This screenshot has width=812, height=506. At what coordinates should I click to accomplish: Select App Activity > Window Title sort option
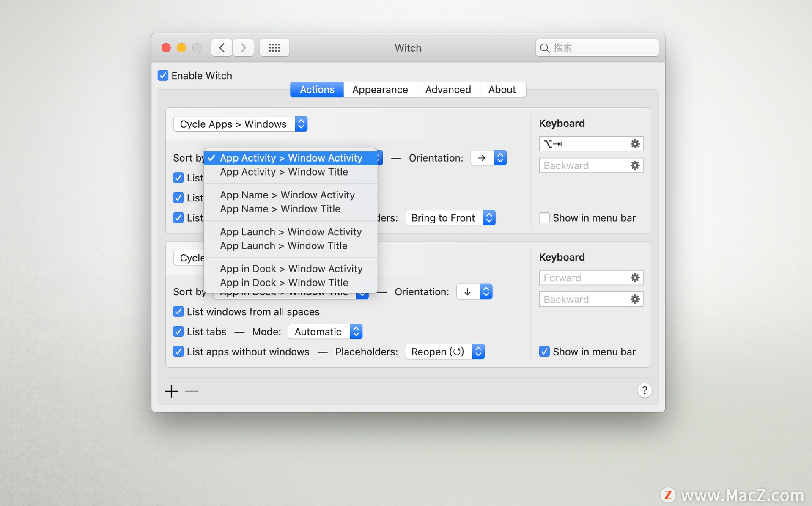(291, 172)
